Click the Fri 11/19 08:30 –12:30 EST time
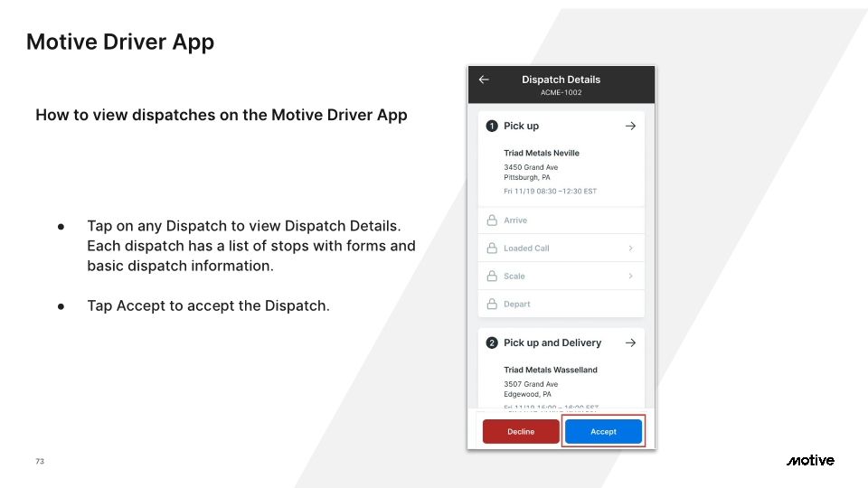This screenshot has height=488, width=868. coord(551,192)
